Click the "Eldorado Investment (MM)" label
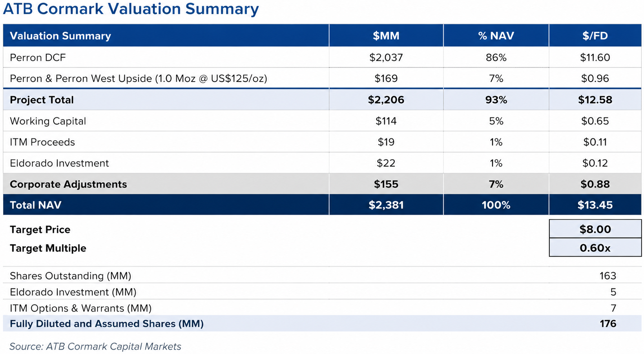Screen dimensions: 644x354 (x=73, y=292)
